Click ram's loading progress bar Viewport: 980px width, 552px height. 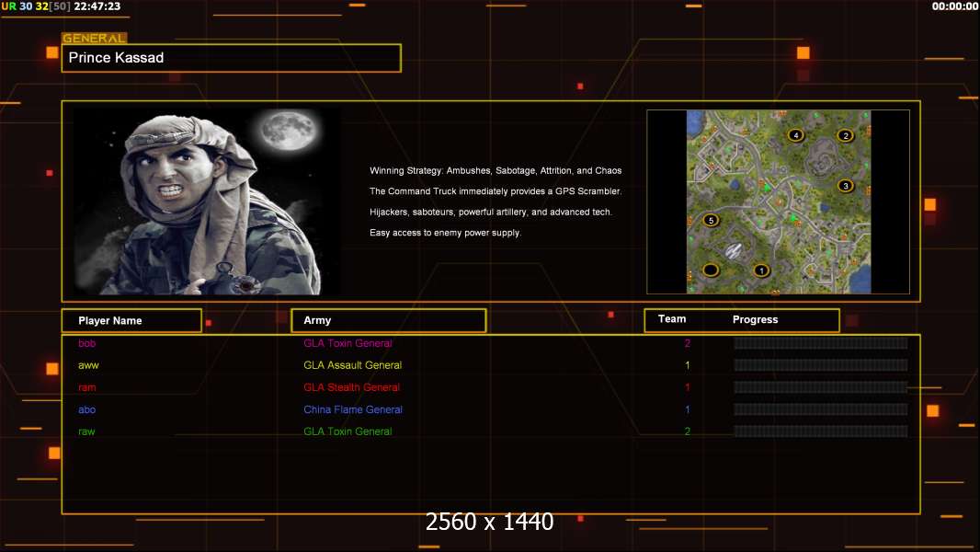pos(821,387)
